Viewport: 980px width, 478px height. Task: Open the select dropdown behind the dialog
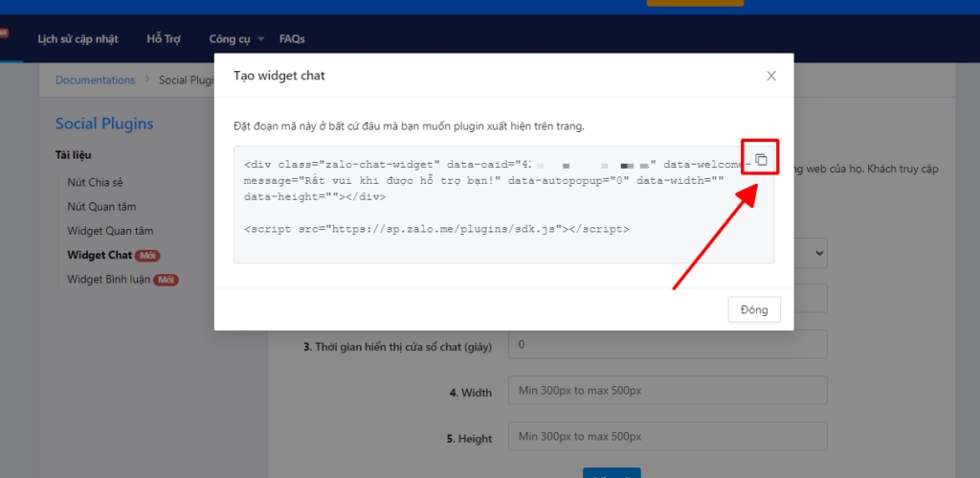pos(815,253)
